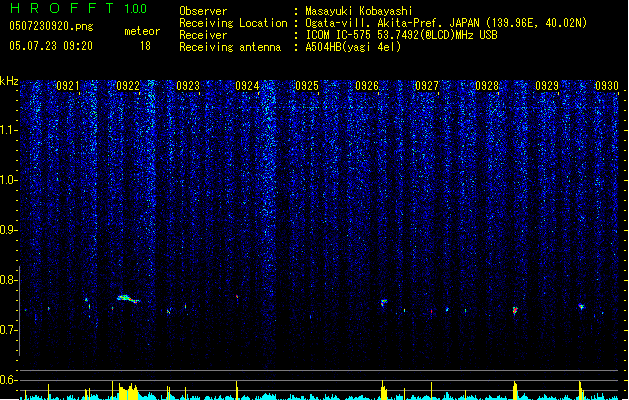Click the 0.7 kHz axis label

(9, 330)
